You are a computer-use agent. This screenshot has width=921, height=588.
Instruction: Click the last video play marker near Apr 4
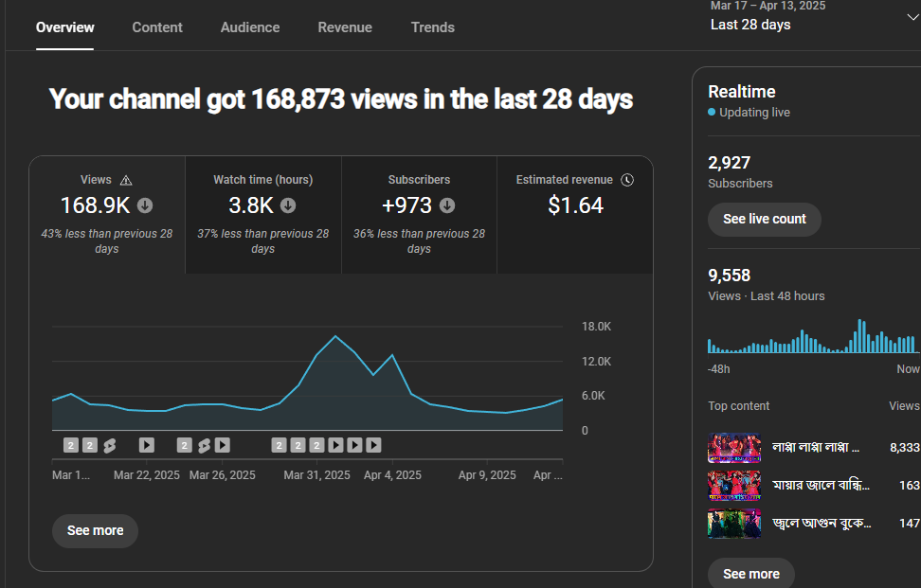[x=373, y=445]
